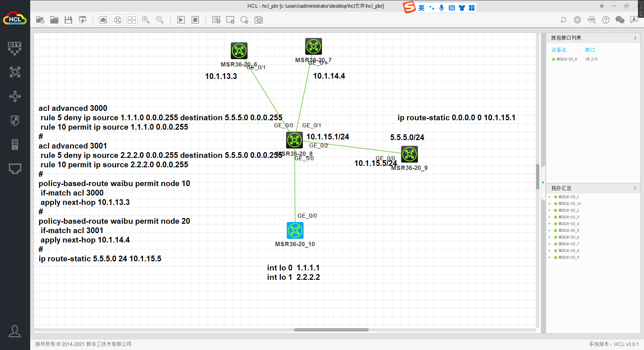
Task: Open help via question mark icon
Action: pos(606,20)
